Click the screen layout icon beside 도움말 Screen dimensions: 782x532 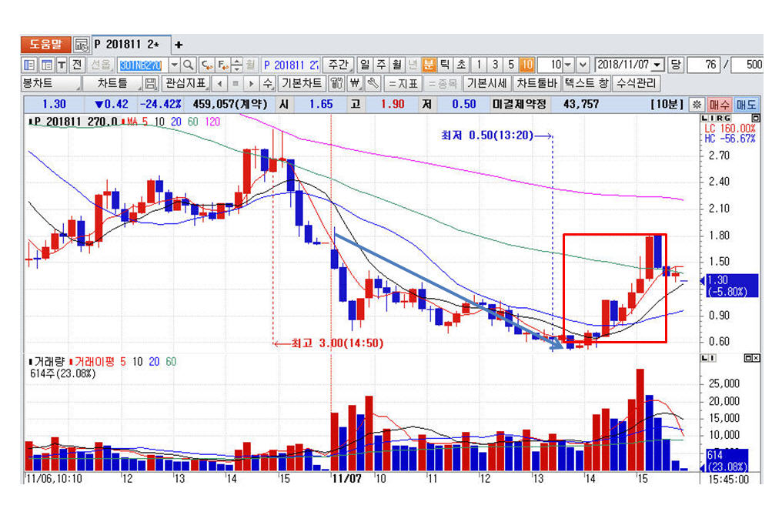click(82, 45)
